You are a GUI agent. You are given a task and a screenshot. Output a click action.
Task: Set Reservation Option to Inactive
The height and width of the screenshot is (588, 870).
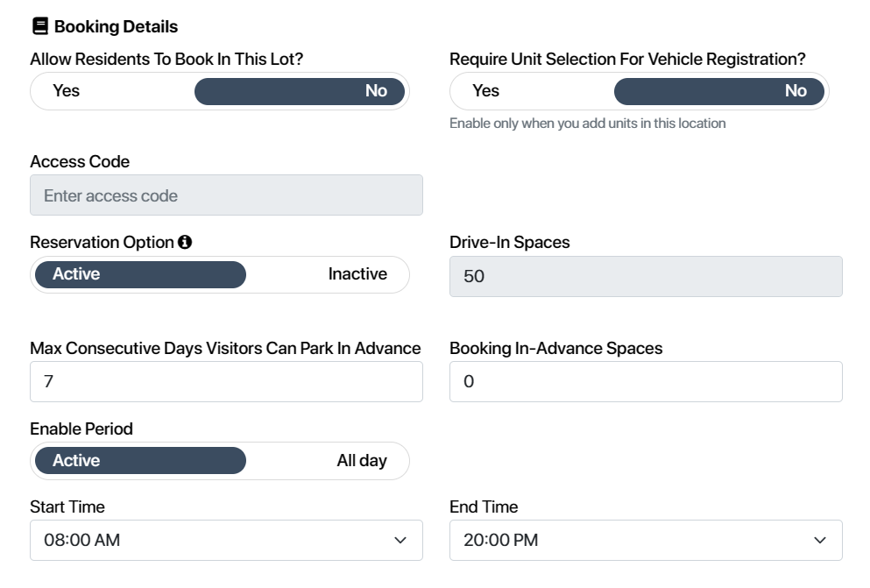tap(357, 274)
